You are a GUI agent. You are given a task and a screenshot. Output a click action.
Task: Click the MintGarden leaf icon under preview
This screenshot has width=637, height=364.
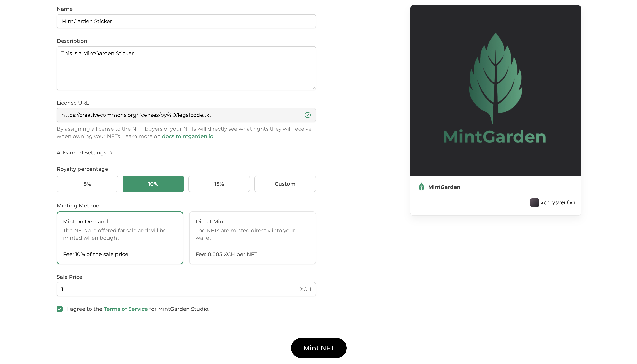pos(421,187)
